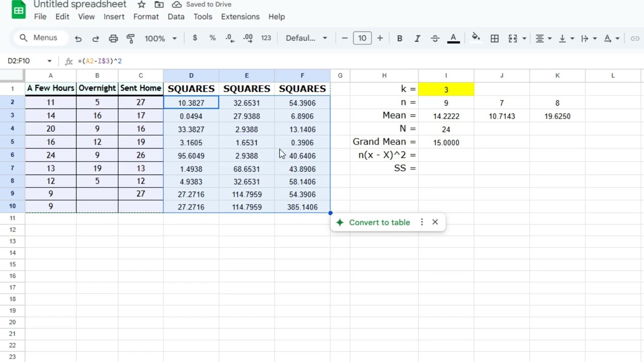Toggle Italic formatting
The width and height of the screenshot is (644, 362).
click(x=417, y=38)
